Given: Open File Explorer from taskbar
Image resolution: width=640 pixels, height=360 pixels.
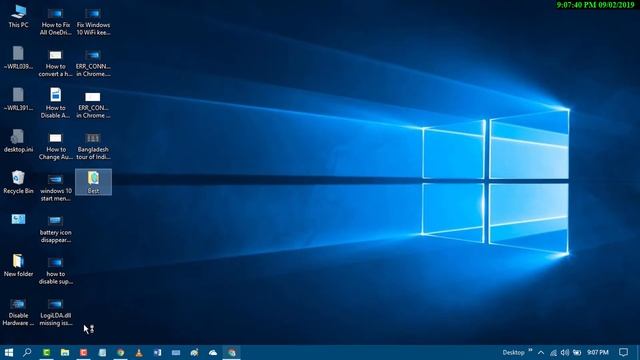Looking at the screenshot, I should point(65,352).
